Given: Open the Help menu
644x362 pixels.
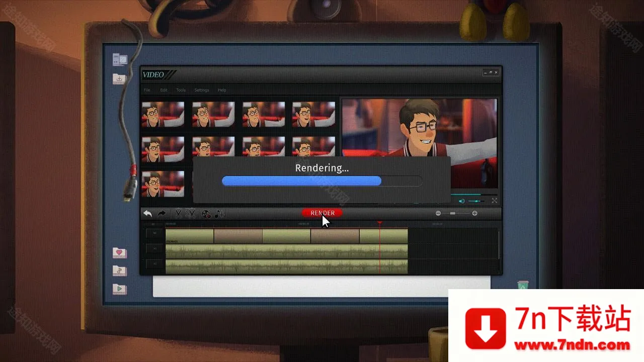Looking at the screenshot, I should point(222,90).
